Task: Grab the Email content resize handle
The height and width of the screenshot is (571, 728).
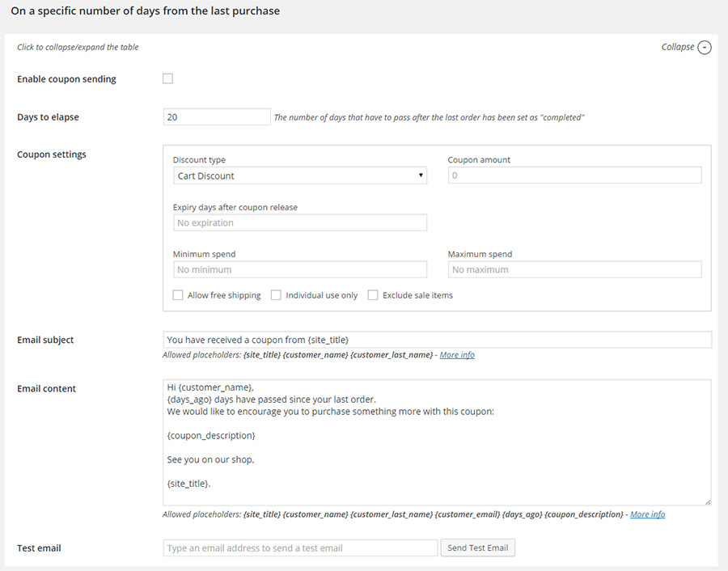Action: point(708,502)
